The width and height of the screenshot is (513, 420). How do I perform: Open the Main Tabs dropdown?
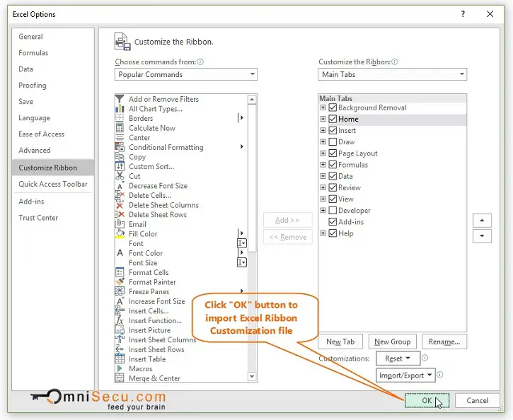(392, 74)
